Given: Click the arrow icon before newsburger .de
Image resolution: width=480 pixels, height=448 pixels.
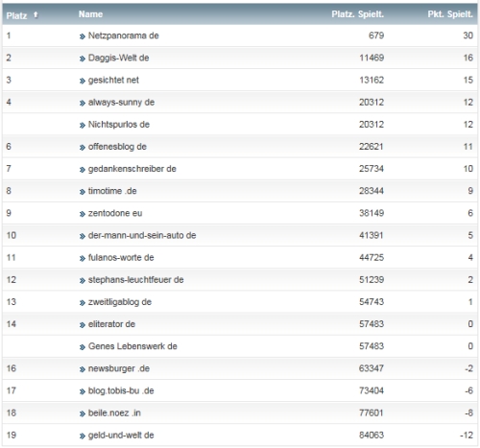Looking at the screenshot, I should (83, 369).
